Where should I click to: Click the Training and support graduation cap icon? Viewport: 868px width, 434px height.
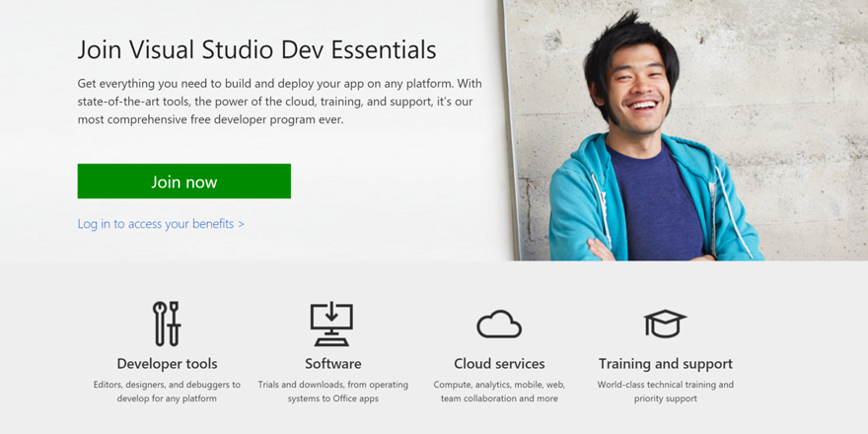pyautogui.click(x=665, y=324)
